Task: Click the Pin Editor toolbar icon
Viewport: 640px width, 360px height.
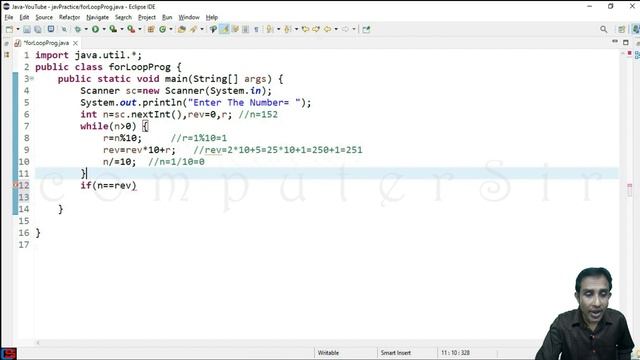Action: coord(366,29)
